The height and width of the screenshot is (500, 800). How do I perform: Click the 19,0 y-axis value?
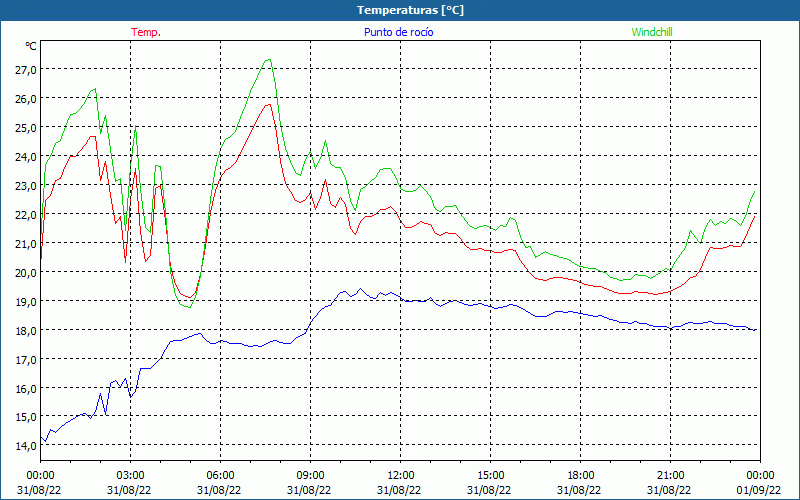(x=26, y=301)
